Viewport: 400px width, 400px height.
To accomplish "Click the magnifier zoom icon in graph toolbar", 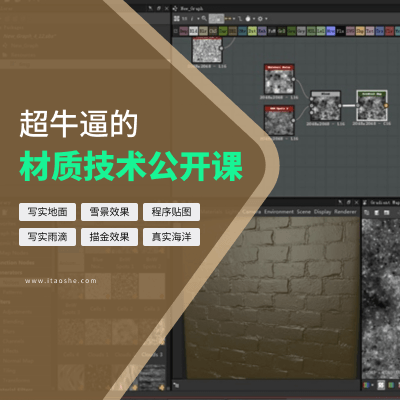I will coord(204,18).
